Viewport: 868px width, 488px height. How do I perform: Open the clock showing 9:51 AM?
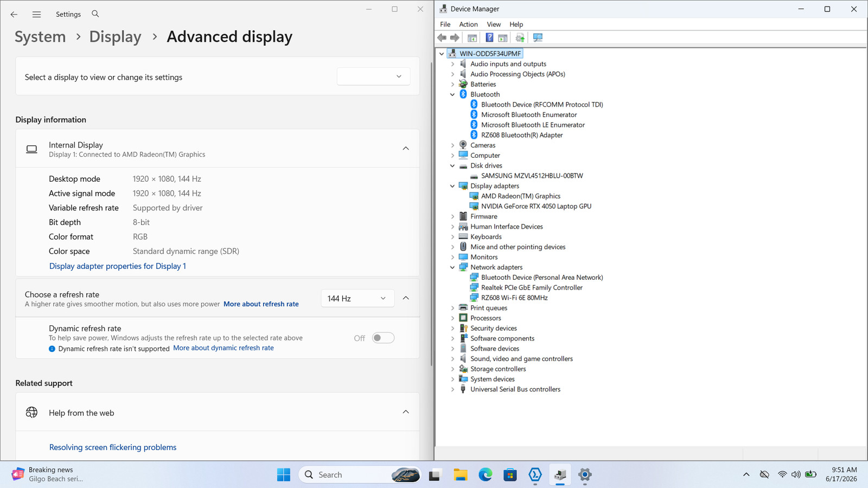pos(841,474)
